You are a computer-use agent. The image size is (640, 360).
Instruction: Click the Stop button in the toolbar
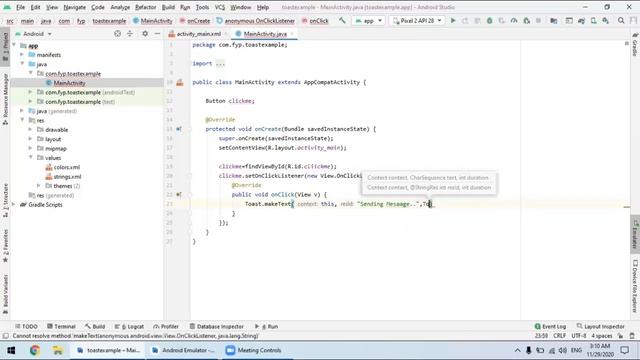pyautogui.click(x=538, y=20)
